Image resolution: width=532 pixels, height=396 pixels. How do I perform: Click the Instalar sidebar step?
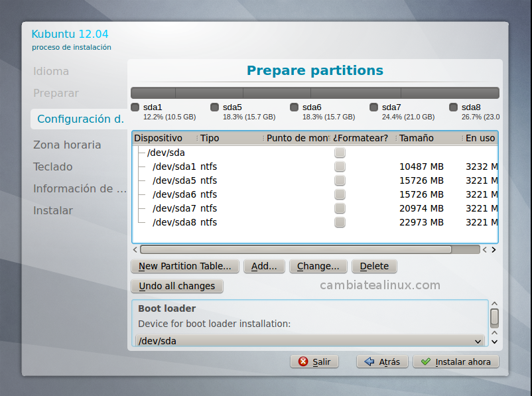(53, 210)
